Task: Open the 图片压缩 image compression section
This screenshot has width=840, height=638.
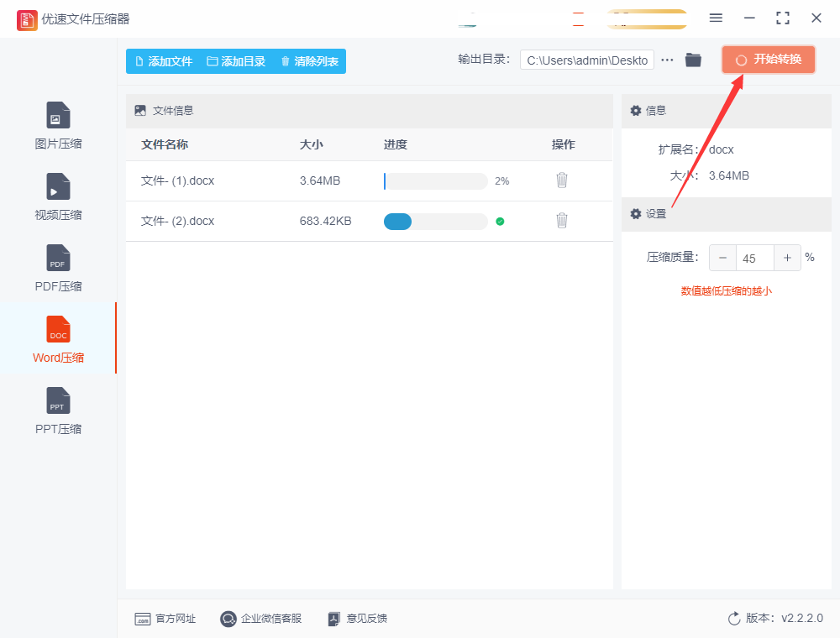Action: (x=58, y=125)
